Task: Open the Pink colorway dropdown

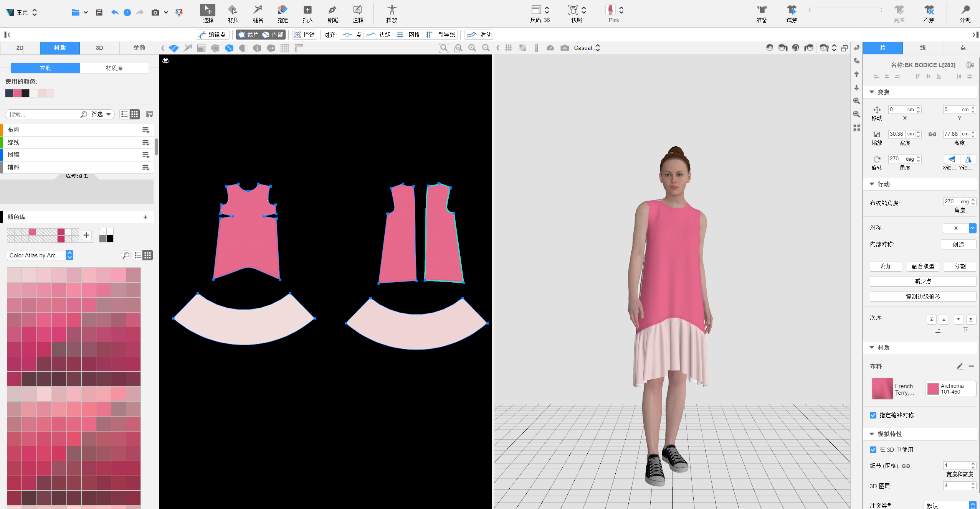Action: pos(614,13)
